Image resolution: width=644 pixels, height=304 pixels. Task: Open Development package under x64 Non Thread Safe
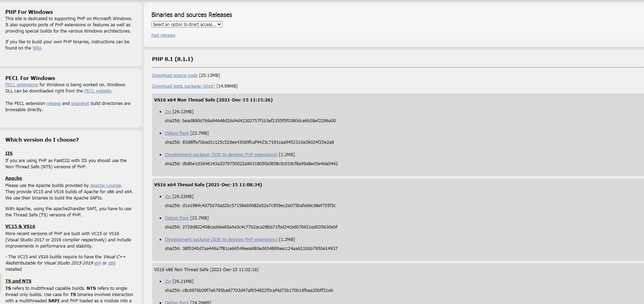pos(221,155)
